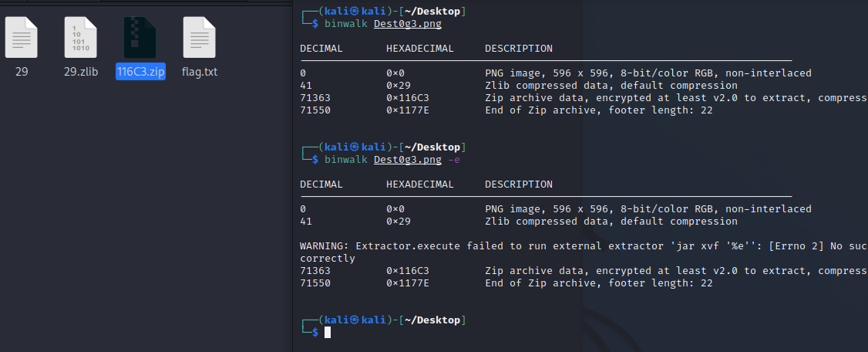Click the Kali symbol in the last prompt
The width and height of the screenshot is (868, 352).
(x=354, y=320)
